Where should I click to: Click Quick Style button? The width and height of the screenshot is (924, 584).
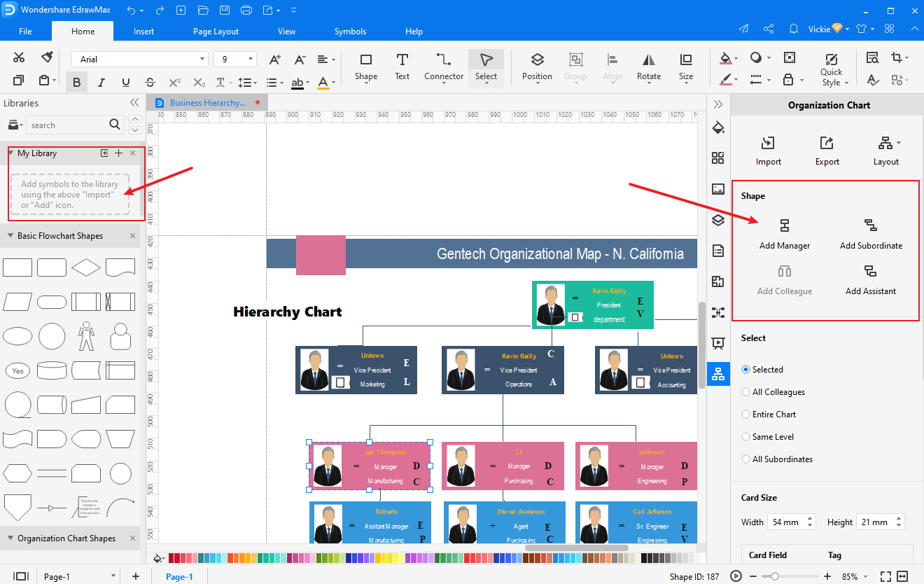coord(832,69)
